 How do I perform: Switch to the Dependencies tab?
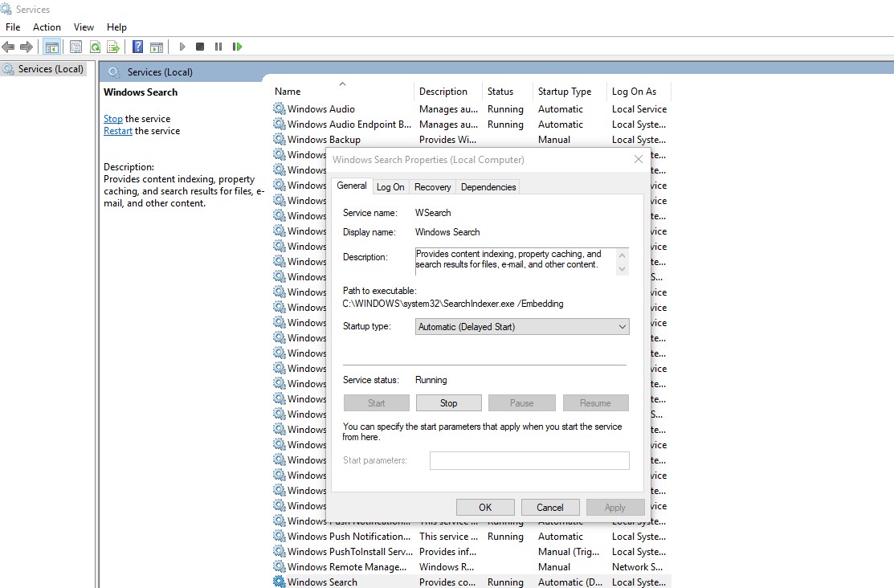pos(488,187)
